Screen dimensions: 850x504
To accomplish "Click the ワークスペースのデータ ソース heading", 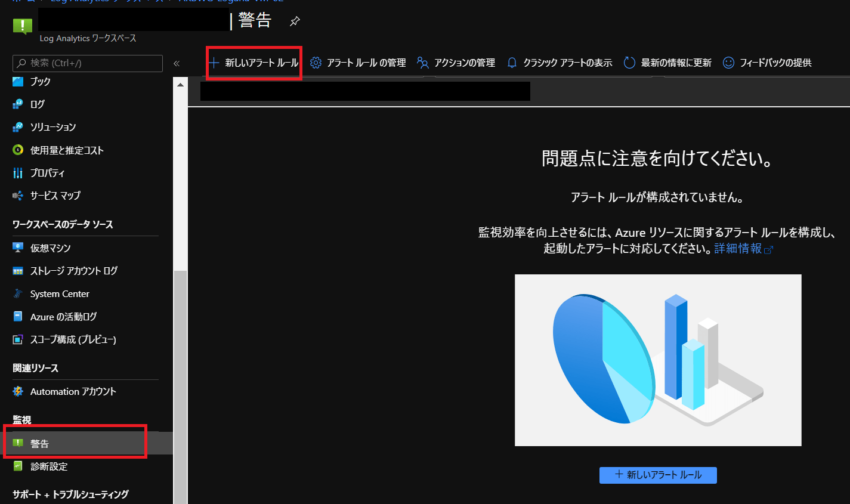I will (x=63, y=224).
